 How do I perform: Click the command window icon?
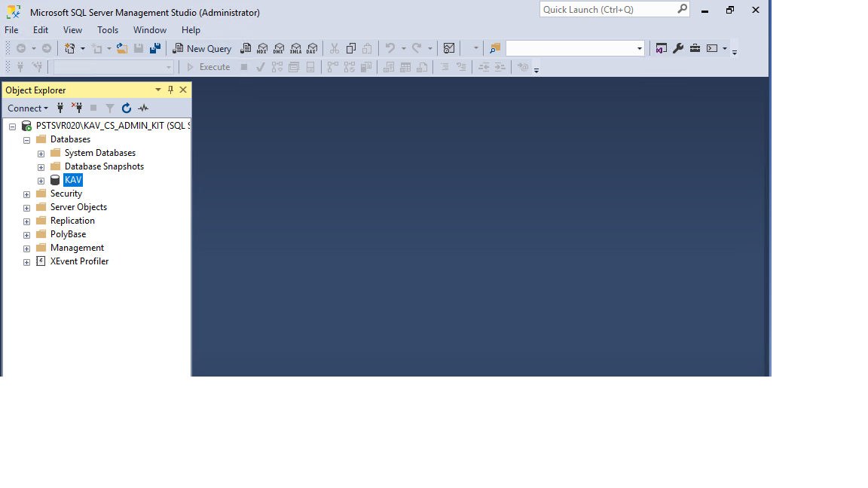coord(712,49)
